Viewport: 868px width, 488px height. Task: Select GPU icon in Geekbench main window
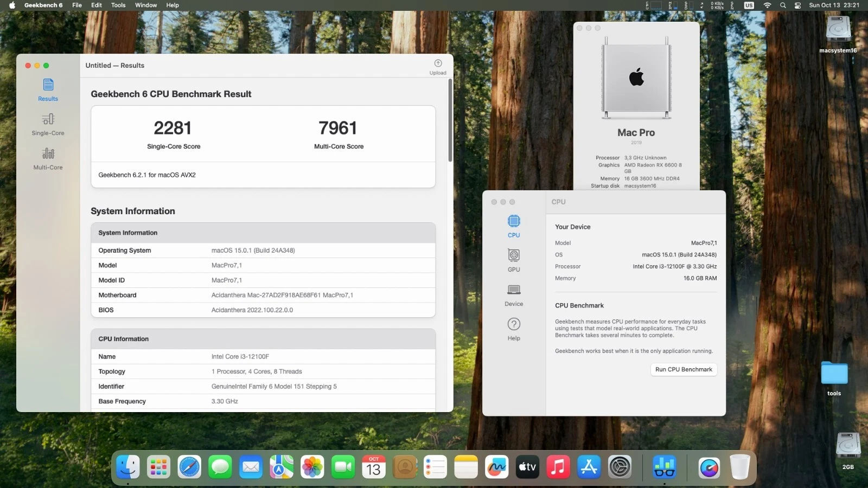click(514, 260)
